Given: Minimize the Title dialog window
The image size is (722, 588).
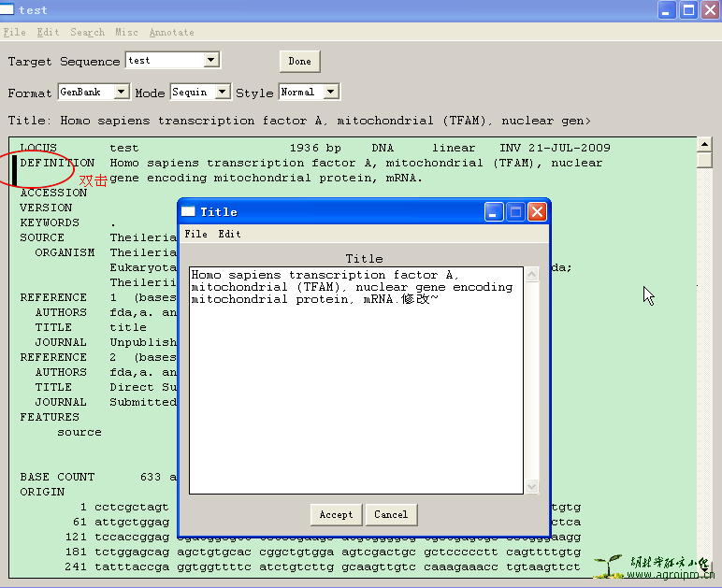Looking at the screenshot, I should coord(494,212).
